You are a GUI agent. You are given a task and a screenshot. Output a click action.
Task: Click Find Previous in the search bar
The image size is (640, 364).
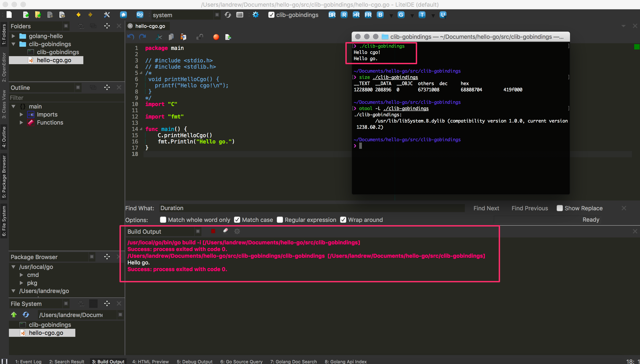(529, 208)
